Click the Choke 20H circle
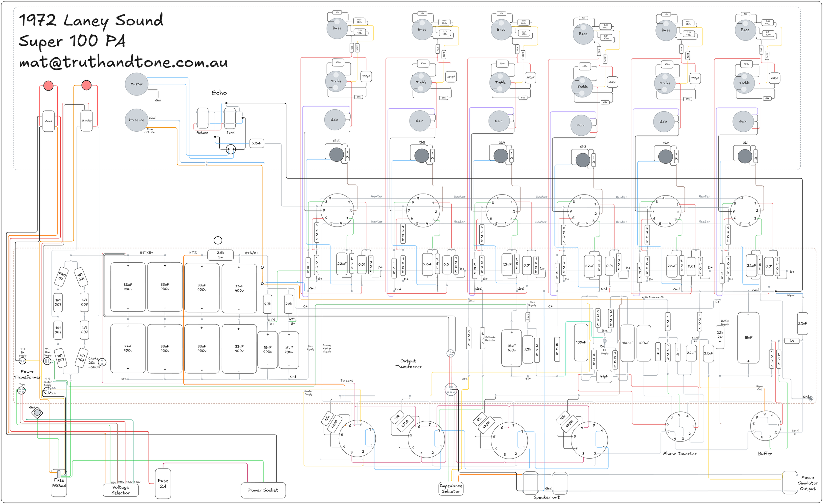Viewport: 823px width, 504px height. [x=102, y=362]
